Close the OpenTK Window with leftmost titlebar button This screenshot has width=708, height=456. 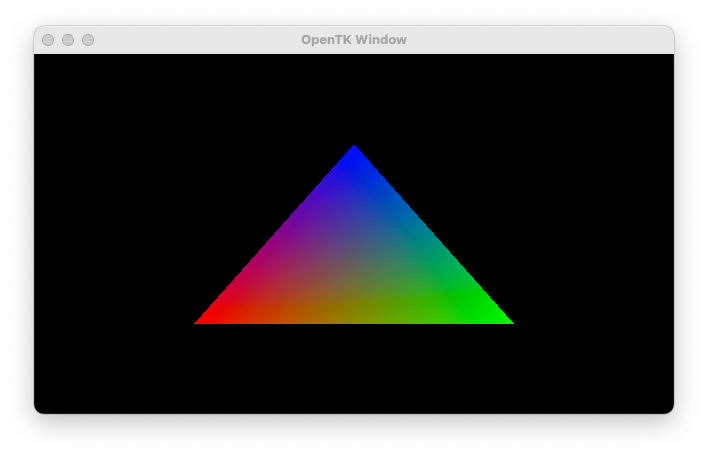point(48,40)
